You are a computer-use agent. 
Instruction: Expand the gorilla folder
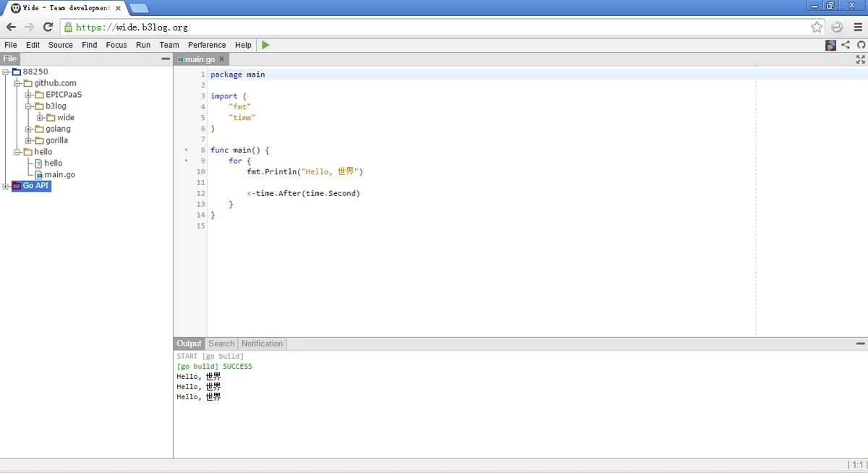(x=29, y=140)
